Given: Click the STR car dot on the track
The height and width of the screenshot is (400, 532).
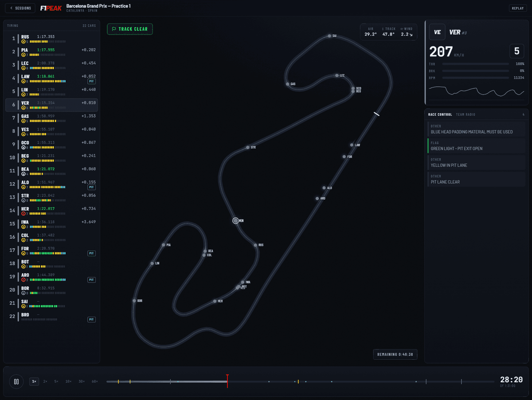Looking at the screenshot, I should [248, 147].
